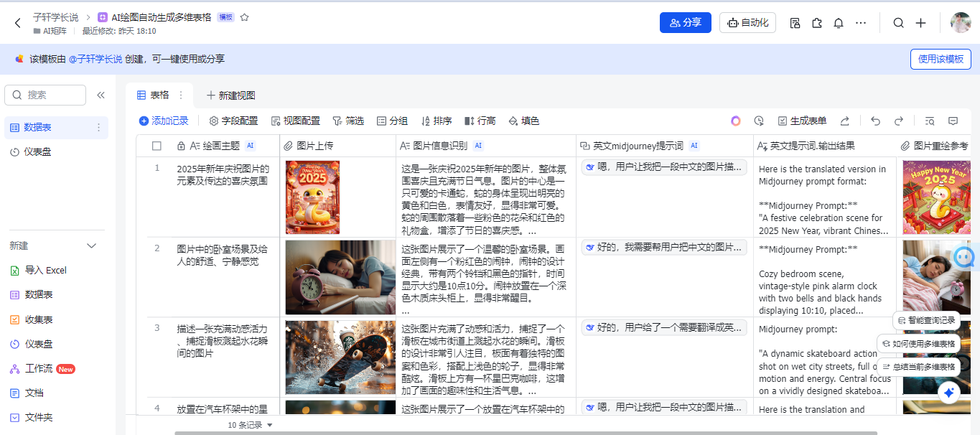Click the 分享 button
The height and width of the screenshot is (435, 980).
pos(686,23)
